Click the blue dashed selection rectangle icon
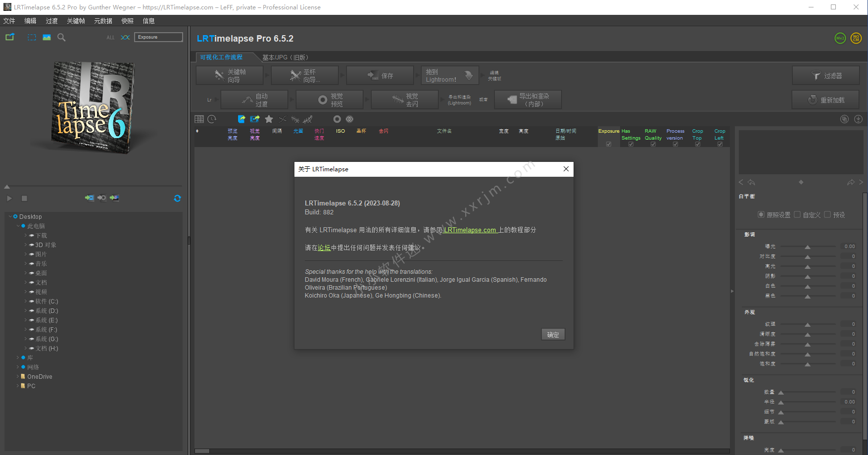868x455 pixels. (32, 38)
